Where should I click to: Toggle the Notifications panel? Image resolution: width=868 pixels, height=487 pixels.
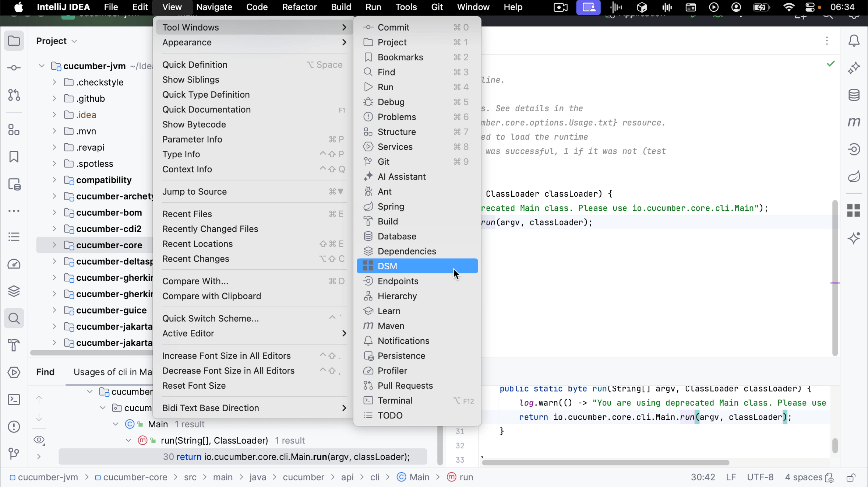(x=403, y=341)
